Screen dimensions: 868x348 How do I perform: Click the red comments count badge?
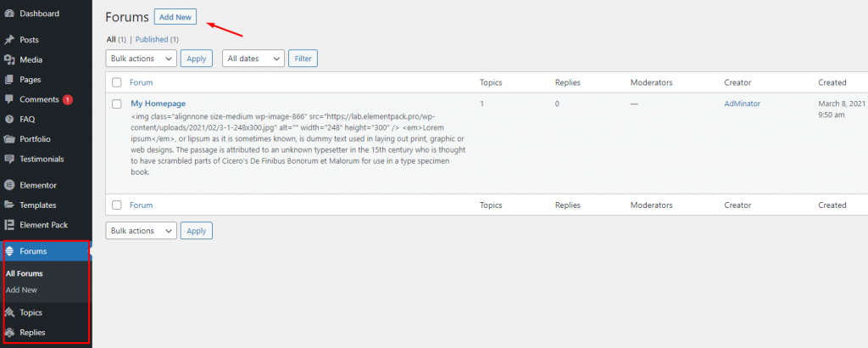[68, 100]
